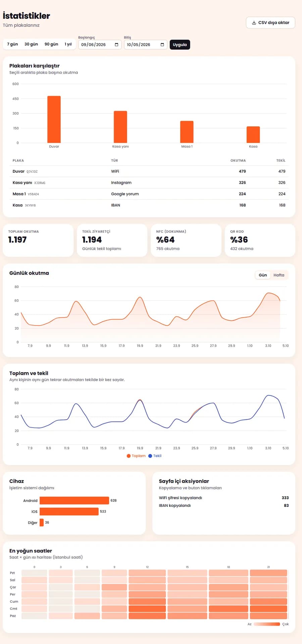The height and width of the screenshot is (644, 302).
Task: Click the Masa 1 bar in comparison chart
Action: pos(187,132)
